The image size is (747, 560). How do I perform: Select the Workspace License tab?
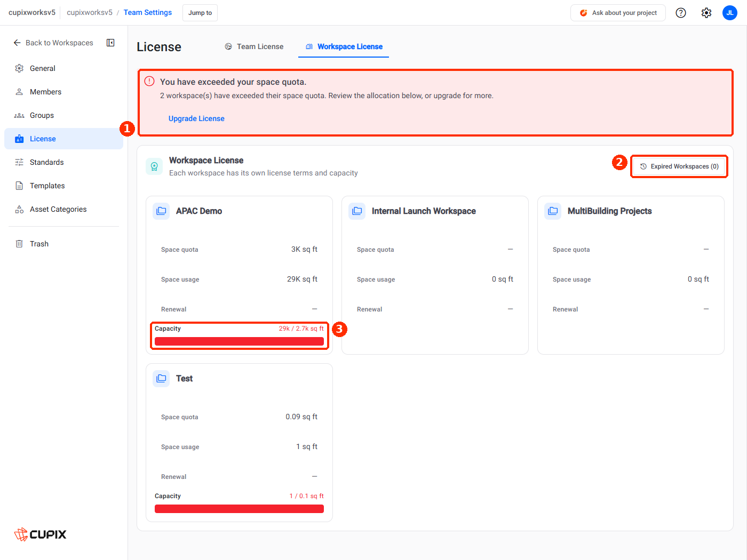(x=344, y=46)
